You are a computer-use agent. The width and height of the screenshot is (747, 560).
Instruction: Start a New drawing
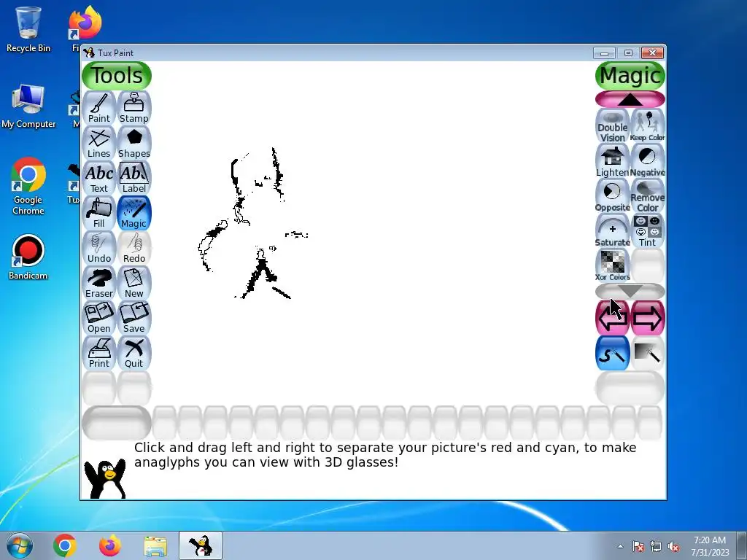134,283
